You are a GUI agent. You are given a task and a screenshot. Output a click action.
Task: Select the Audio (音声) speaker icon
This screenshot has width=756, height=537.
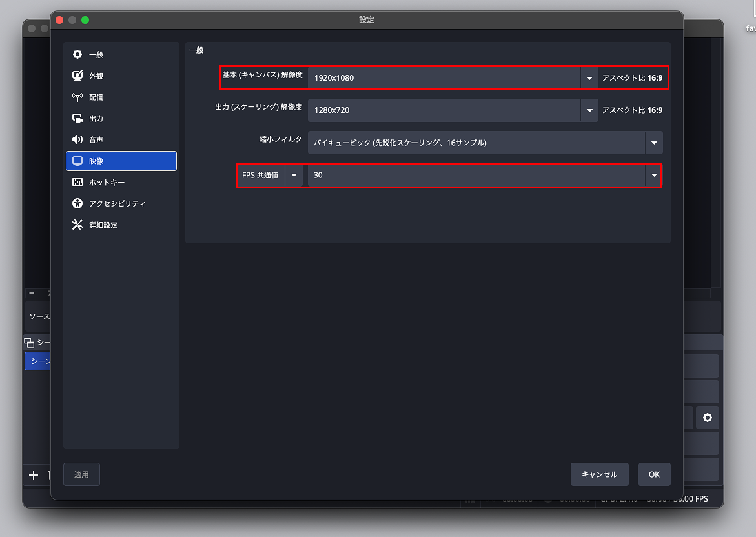click(x=77, y=140)
